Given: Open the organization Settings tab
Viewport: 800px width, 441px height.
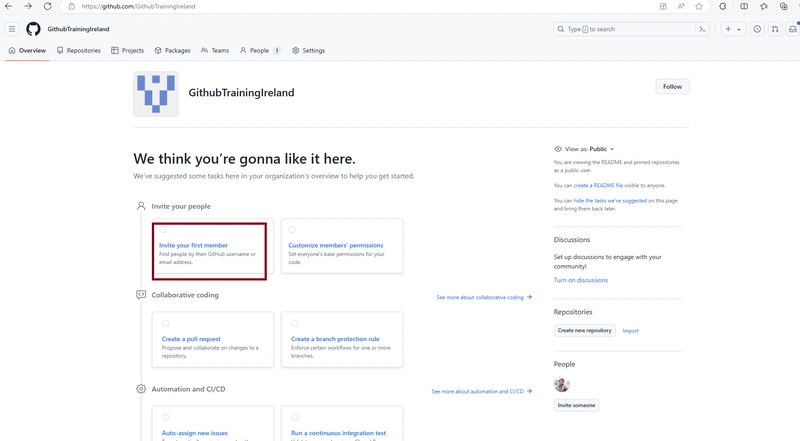Looking at the screenshot, I should click(x=309, y=51).
